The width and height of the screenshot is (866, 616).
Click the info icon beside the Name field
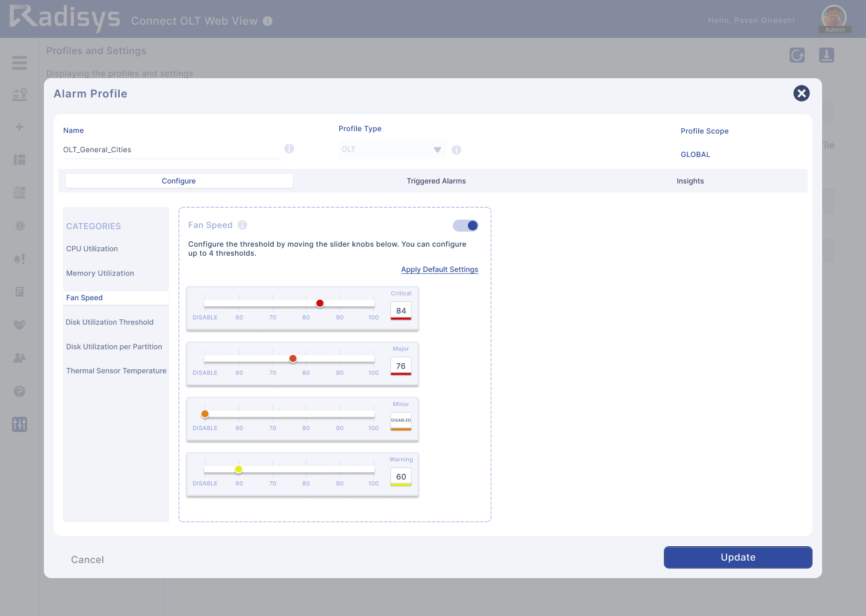pos(289,148)
